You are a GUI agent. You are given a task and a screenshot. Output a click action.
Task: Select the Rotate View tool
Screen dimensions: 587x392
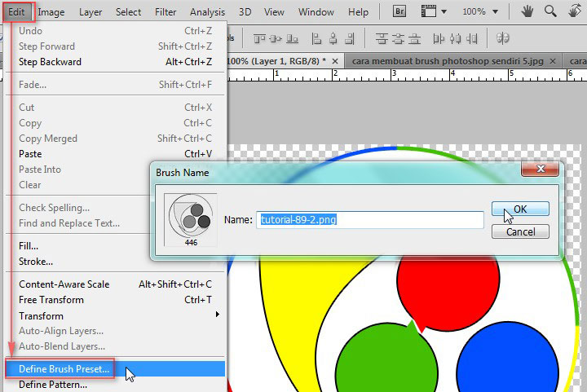(574, 11)
